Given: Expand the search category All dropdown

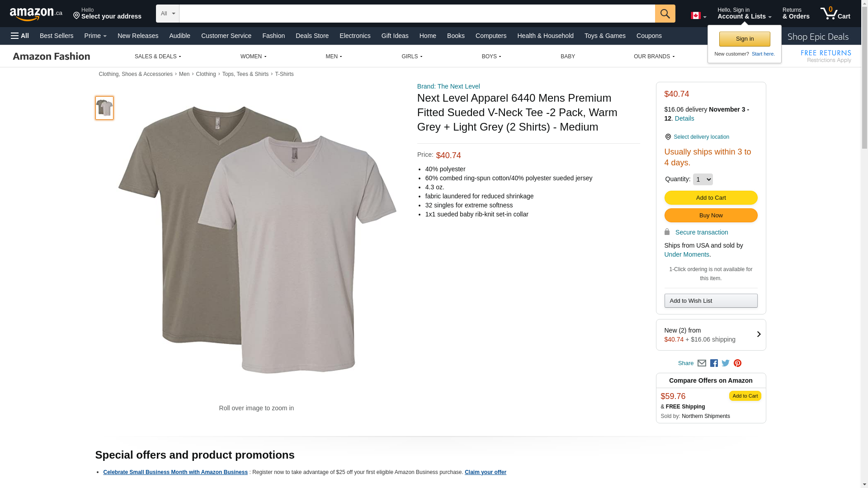Looking at the screenshot, I should point(168,14).
